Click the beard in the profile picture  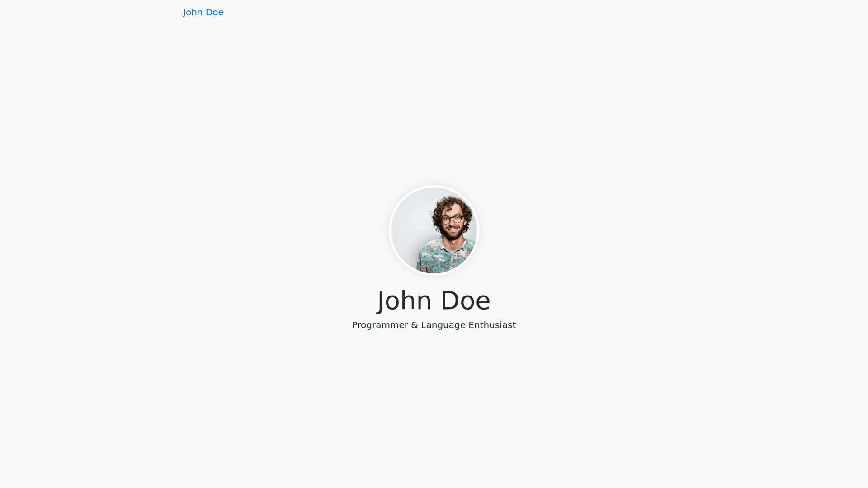[452, 233]
